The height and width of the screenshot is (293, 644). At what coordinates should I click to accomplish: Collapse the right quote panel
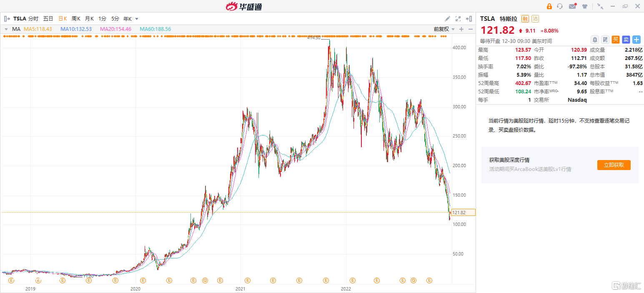469,19
